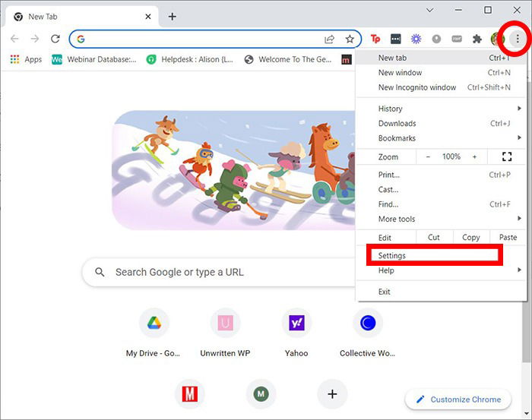Open the Welcome To The Ge... bookmark
The width and height of the screenshot is (532, 420).
click(288, 59)
